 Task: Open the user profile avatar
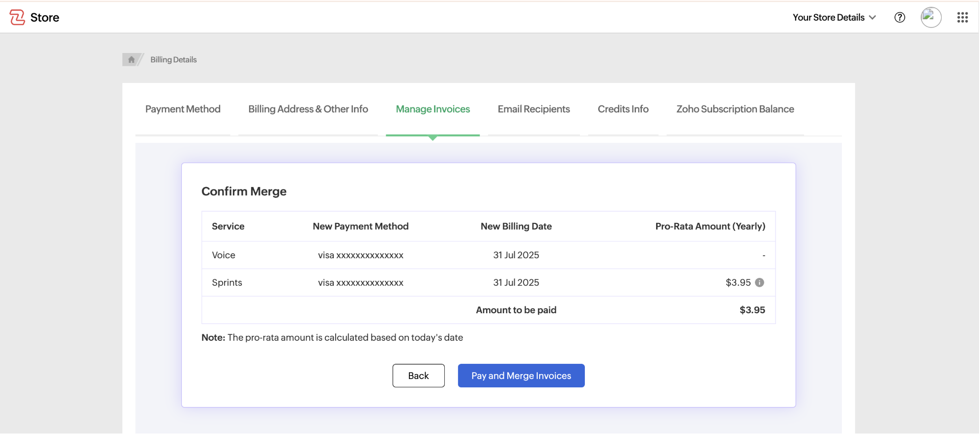tap(930, 18)
